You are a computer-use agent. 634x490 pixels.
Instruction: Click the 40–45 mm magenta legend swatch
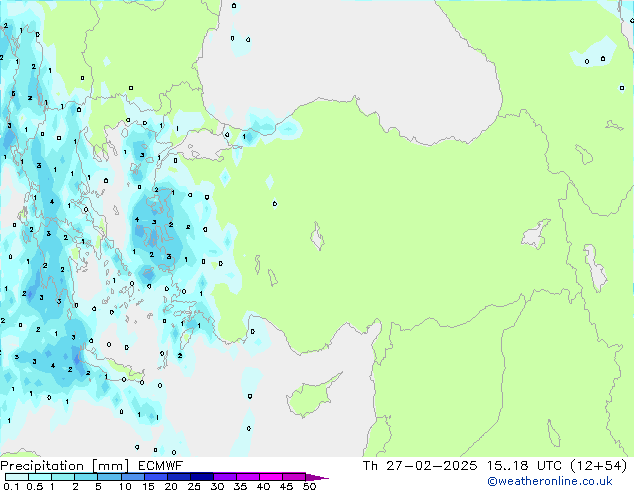coord(271,477)
